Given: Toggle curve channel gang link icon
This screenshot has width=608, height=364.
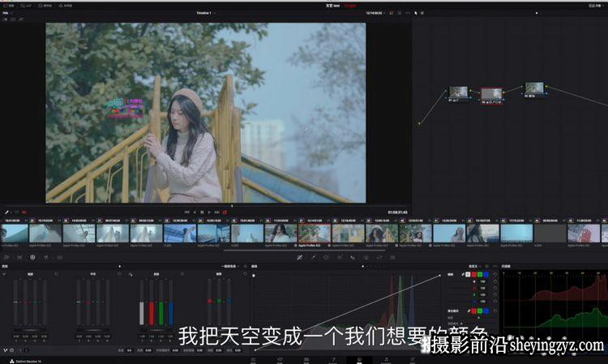Looking at the screenshot, I should (463, 275).
